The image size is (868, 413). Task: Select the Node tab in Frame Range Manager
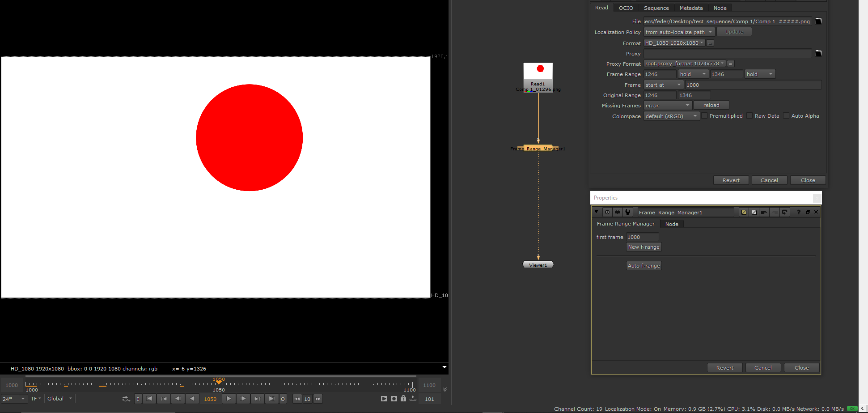pyautogui.click(x=671, y=224)
